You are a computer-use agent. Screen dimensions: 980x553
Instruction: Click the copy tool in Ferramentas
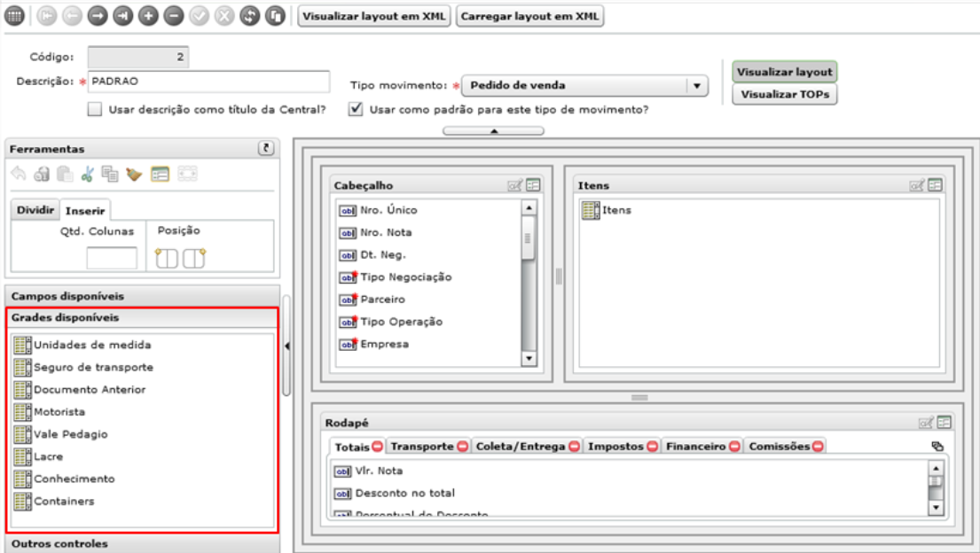point(110,174)
